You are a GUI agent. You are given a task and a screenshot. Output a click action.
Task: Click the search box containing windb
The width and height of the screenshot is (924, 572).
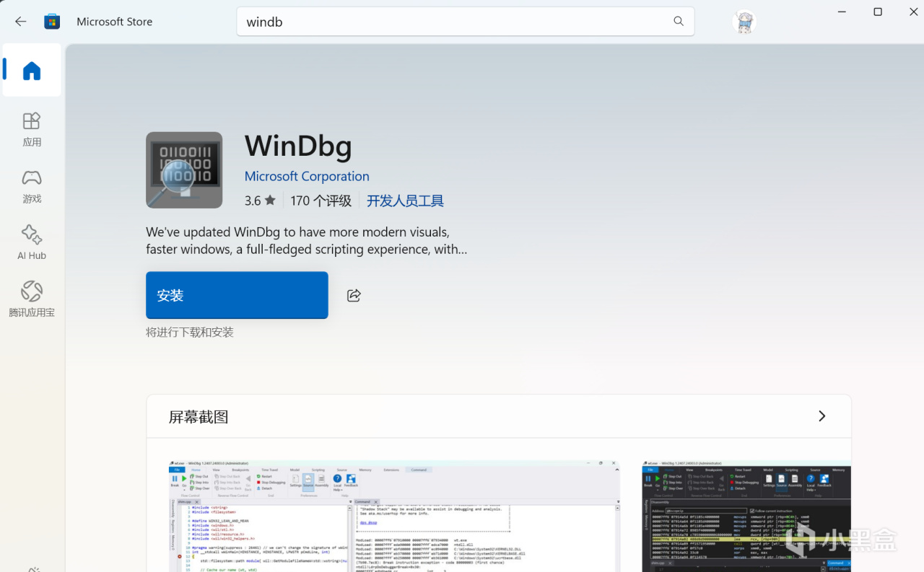[466, 22]
